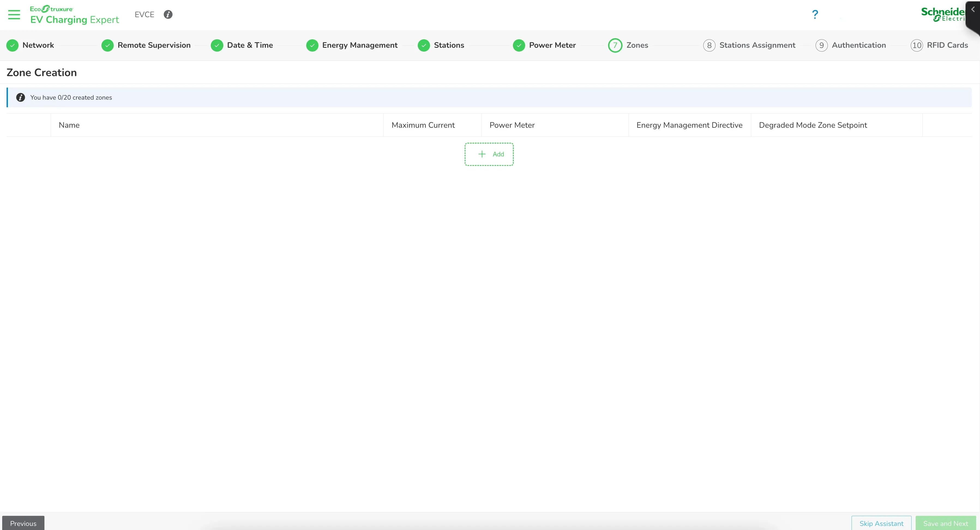Viewport: 980px width, 530px height.
Task: Click the 'You have 0/20 created zones' message
Action: click(x=71, y=97)
